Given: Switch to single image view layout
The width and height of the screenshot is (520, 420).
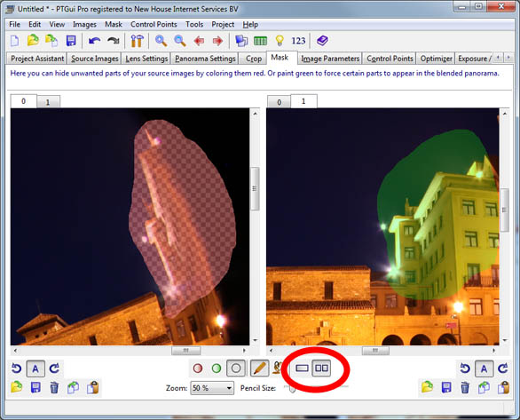Looking at the screenshot, I should click(x=302, y=368).
